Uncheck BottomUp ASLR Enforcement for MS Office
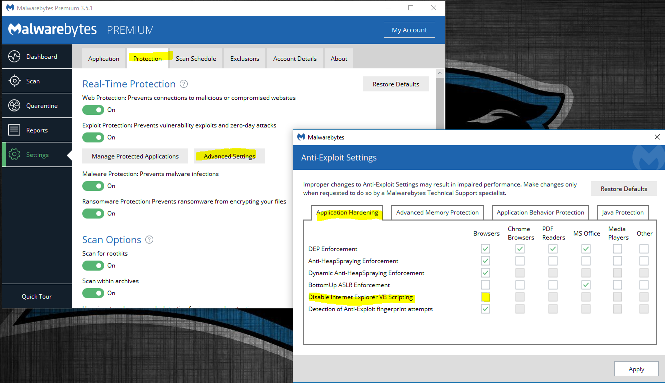This screenshot has width=665, height=383. point(586,285)
